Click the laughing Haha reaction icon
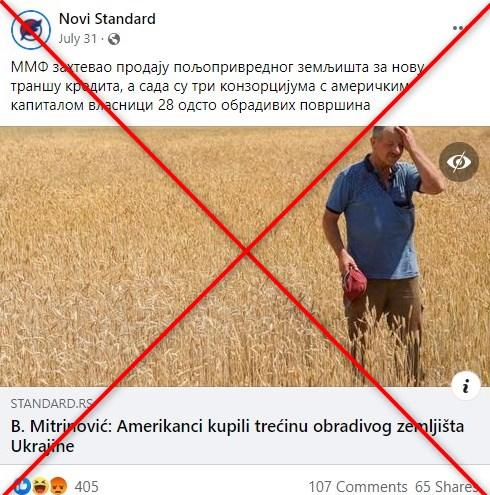The image size is (490, 495). pos(40,486)
